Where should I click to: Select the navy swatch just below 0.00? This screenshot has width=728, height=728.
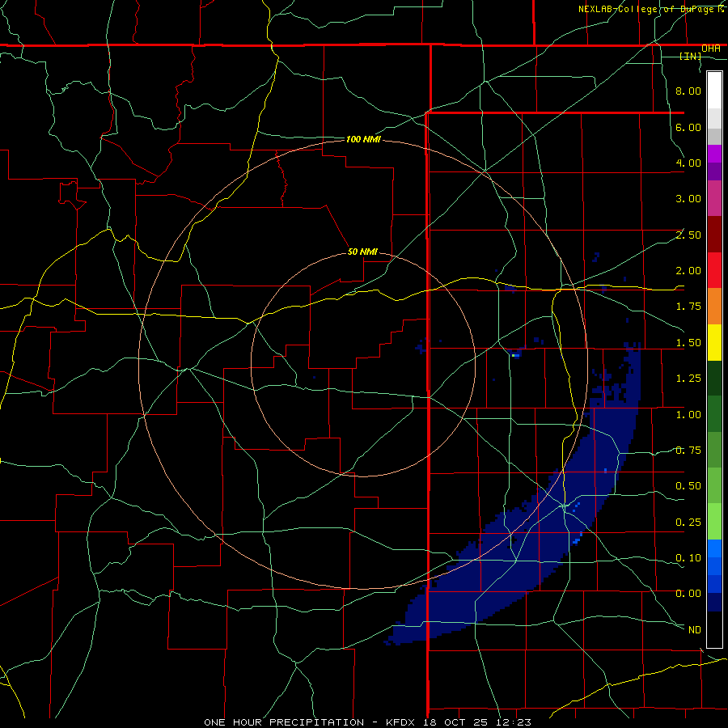pyautogui.click(x=714, y=603)
